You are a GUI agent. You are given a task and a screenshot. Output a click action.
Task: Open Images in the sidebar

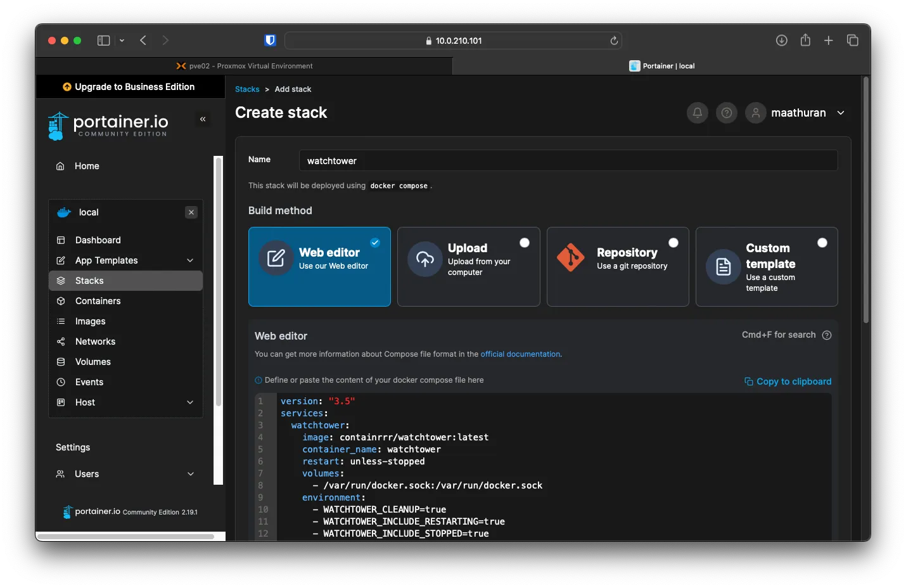[90, 321]
